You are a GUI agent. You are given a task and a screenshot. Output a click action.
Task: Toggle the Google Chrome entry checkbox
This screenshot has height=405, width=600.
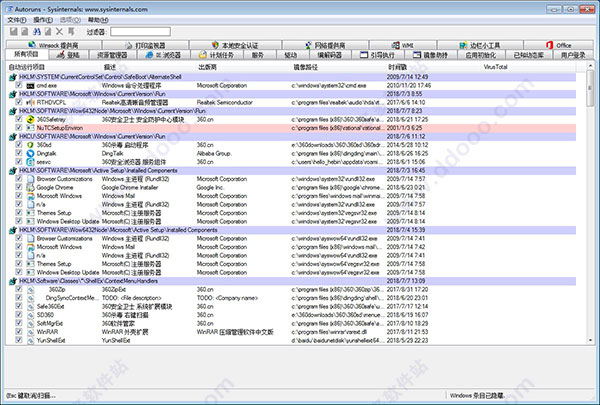(x=19, y=187)
